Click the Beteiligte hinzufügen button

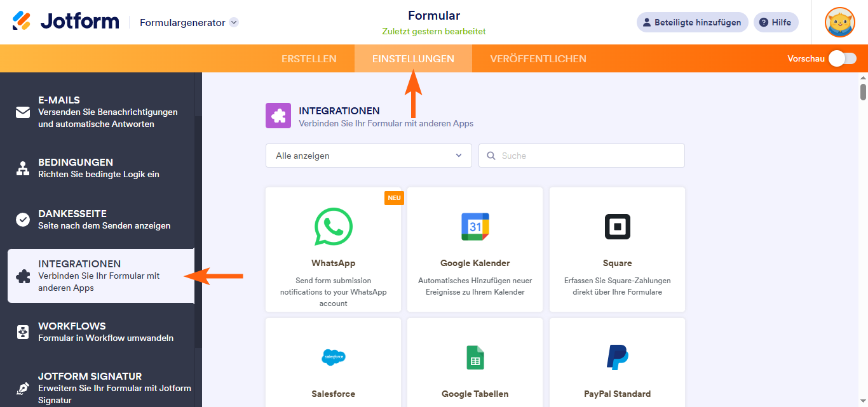(x=693, y=22)
